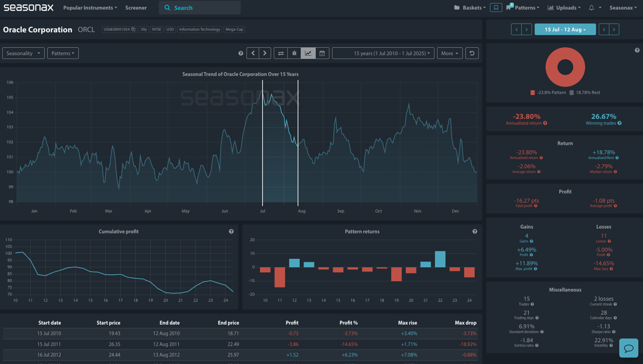This screenshot has width=643, height=364.
Task: Click the left white pattern marker line on the seasonal chart
Action: (263, 143)
